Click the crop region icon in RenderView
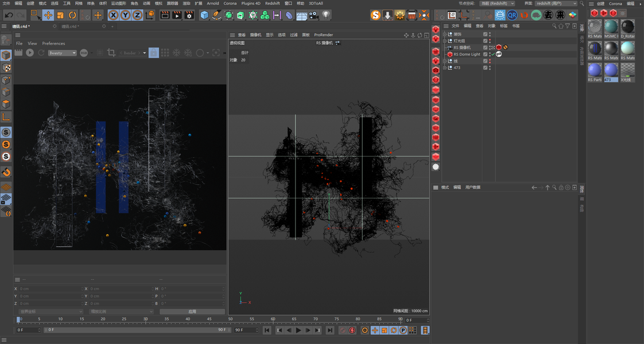Viewport: 644px width, 344px height. tap(111, 53)
